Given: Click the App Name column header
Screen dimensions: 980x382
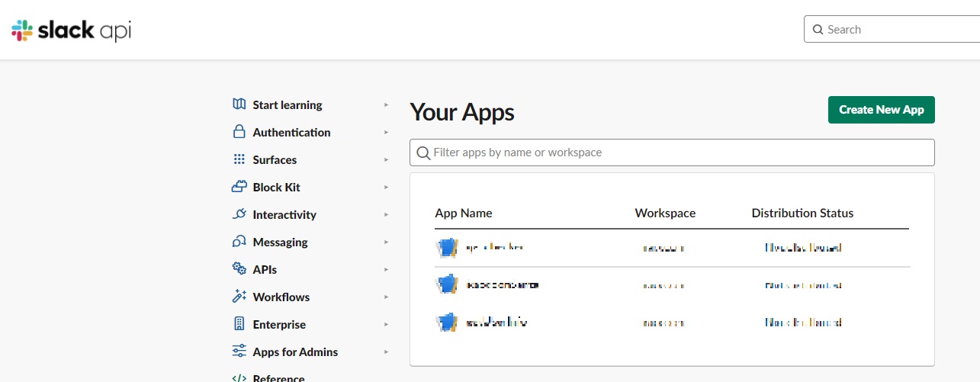Looking at the screenshot, I should 464,213.
